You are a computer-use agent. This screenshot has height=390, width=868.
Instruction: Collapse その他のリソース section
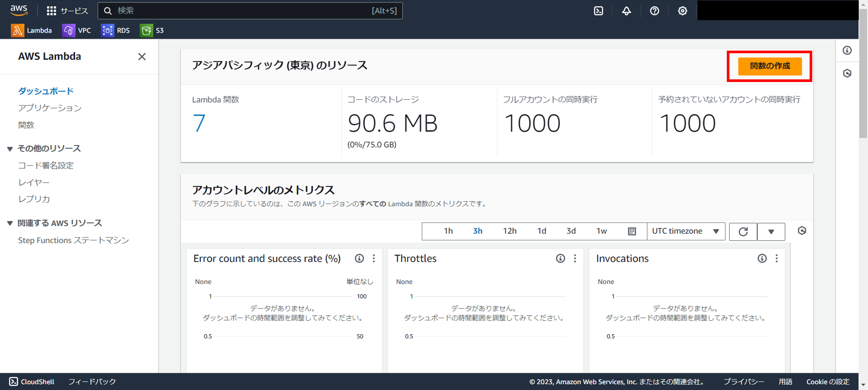(x=10, y=149)
